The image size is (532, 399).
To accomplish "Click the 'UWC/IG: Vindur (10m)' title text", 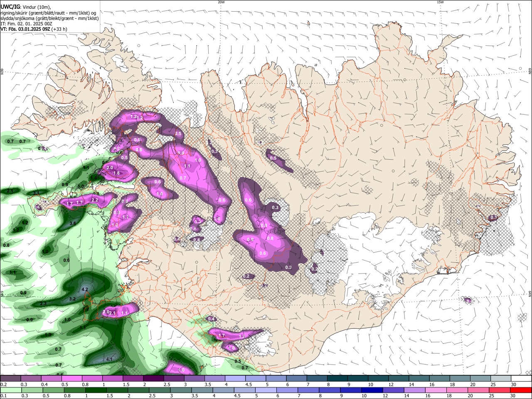I will 25,7.
